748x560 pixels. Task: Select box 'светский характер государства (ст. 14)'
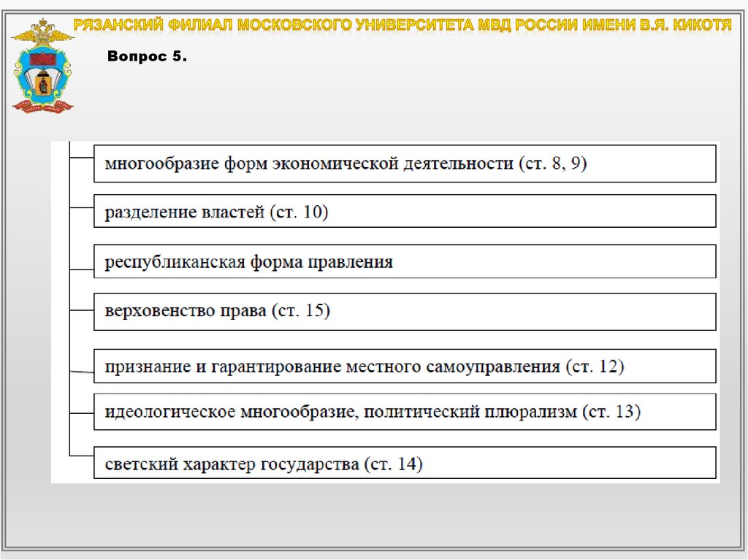[405, 463]
